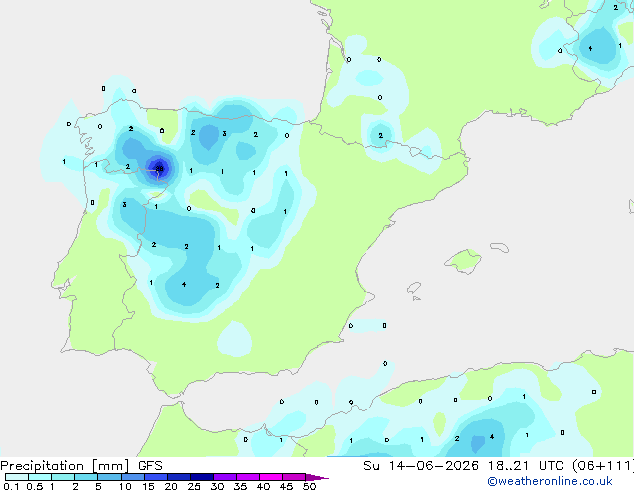The image size is (634, 490).
Task: Pick the 15–20 mm legend color swatch
Action: coord(156,477)
